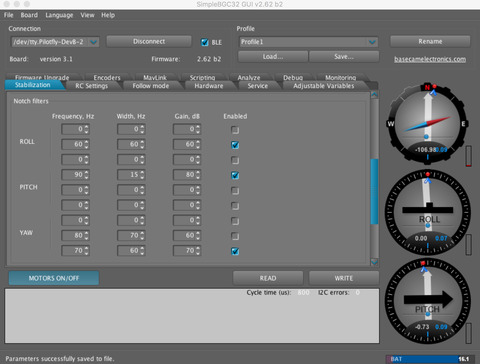480x364 pixels.
Task: Switch to the Follow mode tab
Action: (x=151, y=86)
